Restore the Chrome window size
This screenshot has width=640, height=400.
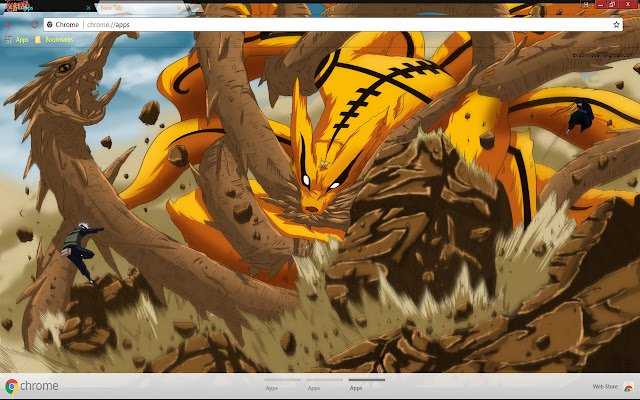[x=612, y=4]
